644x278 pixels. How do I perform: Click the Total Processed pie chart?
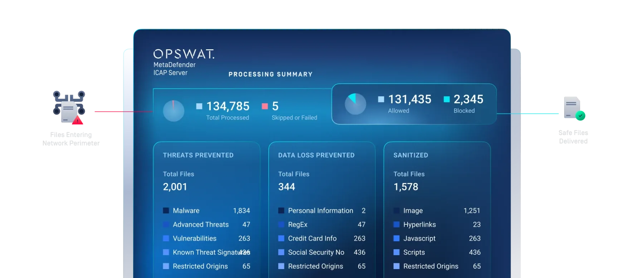click(174, 111)
